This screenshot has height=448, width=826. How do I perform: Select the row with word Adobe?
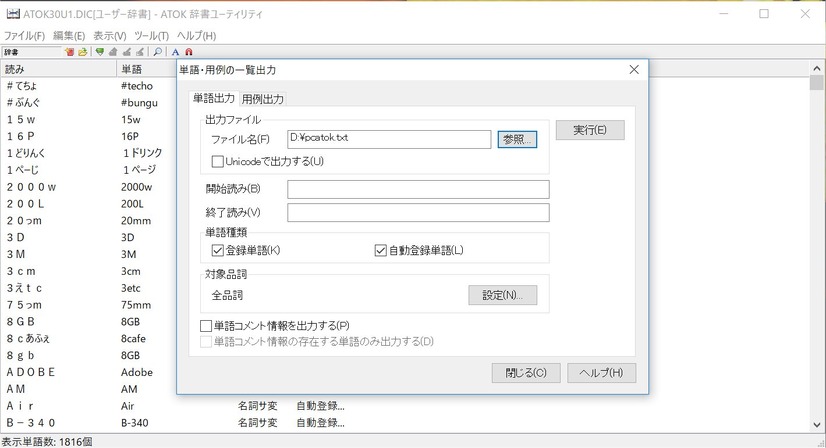click(x=88, y=373)
